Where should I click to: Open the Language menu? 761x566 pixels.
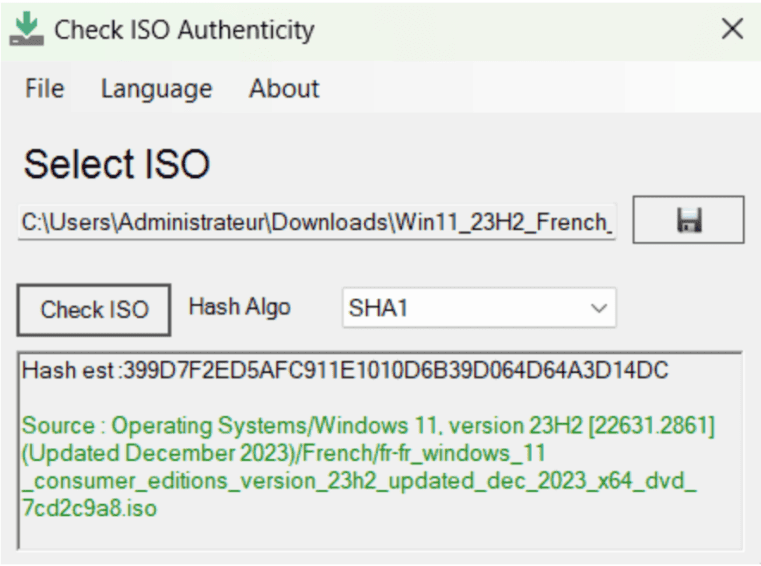point(156,88)
